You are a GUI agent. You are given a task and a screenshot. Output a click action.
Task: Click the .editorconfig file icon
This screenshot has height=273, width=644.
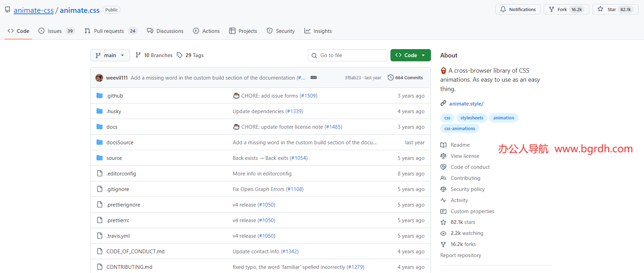coord(100,173)
